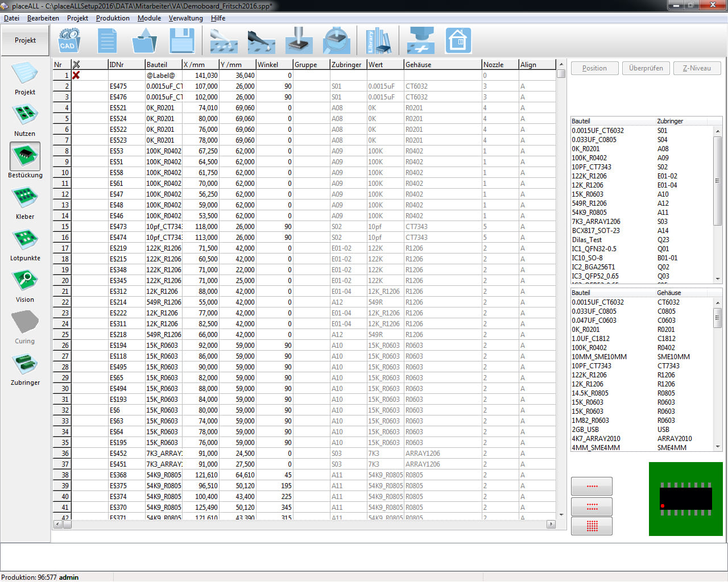This screenshot has width=728, height=582.
Task: Click the green board component preview thumbnail
Action: pos(685,499)
